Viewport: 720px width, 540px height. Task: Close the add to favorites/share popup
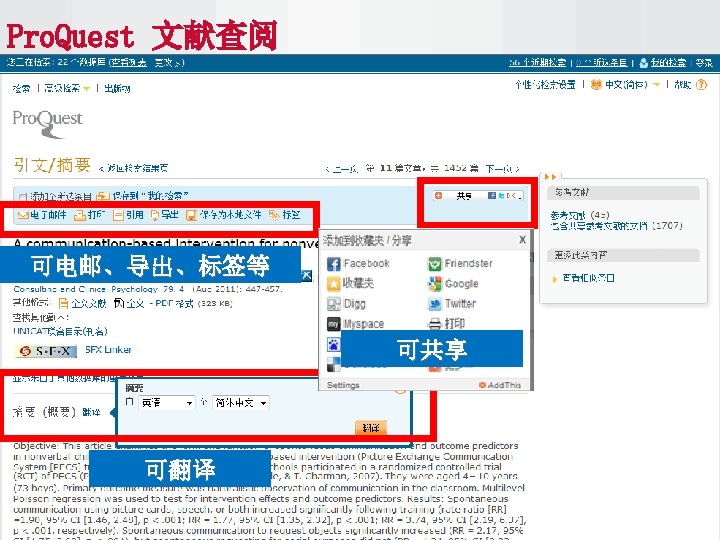(x=522, y=240)
